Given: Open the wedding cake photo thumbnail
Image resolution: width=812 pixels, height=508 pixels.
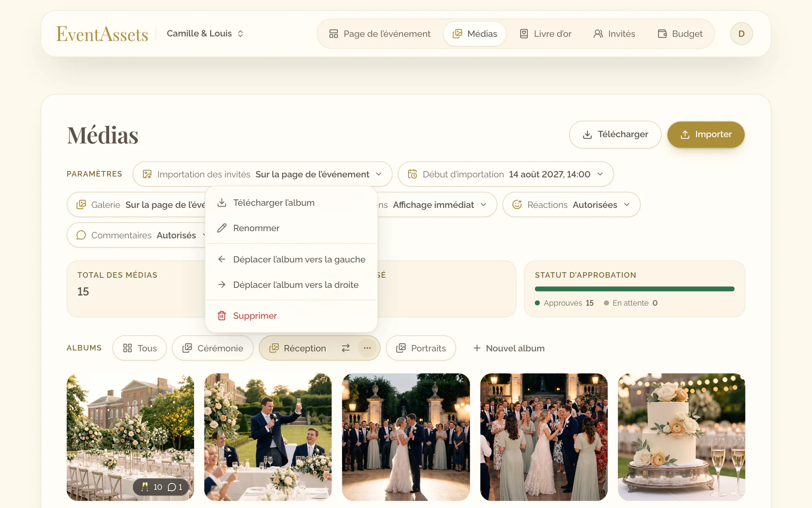Looking at the screenshot, I should tap(681, 437).
